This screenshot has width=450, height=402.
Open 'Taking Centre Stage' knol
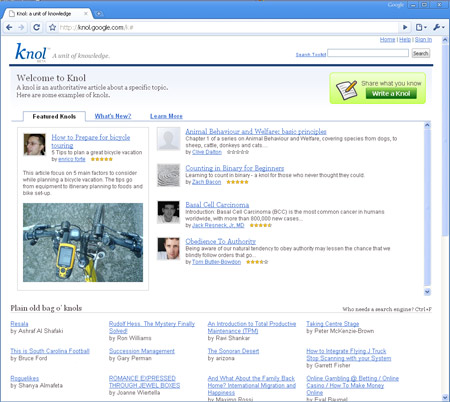click(333, 324)
